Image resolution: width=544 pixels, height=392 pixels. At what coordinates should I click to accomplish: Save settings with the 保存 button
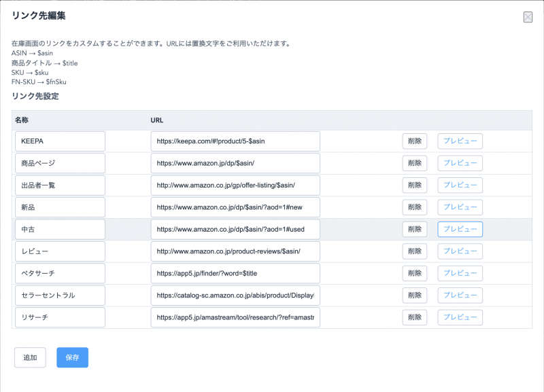tap(73, 357)
